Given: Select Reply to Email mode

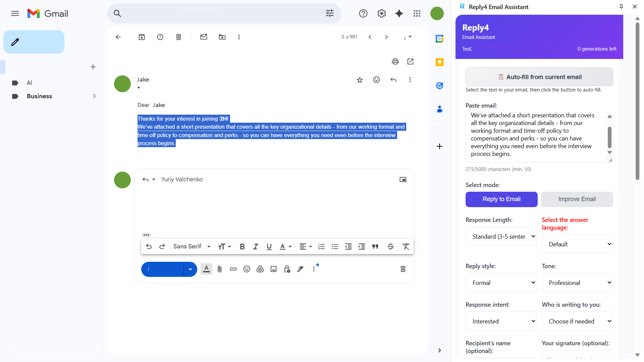Looking at the screenshot, I should click(501, 199).
